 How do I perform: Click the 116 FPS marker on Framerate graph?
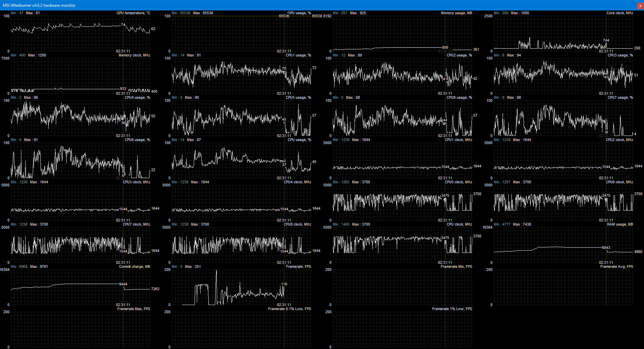pyautogui.click(x=284, y=284)
